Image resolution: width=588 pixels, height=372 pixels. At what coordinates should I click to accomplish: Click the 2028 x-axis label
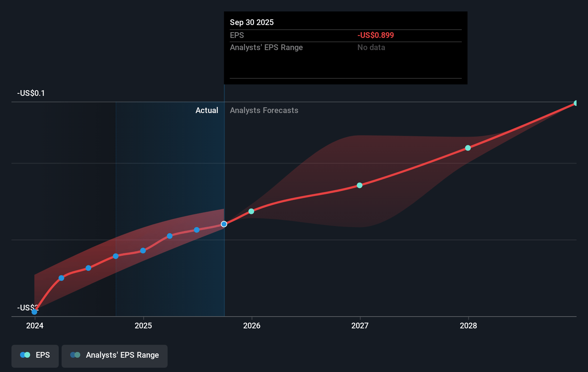click(x=468, y=325)
